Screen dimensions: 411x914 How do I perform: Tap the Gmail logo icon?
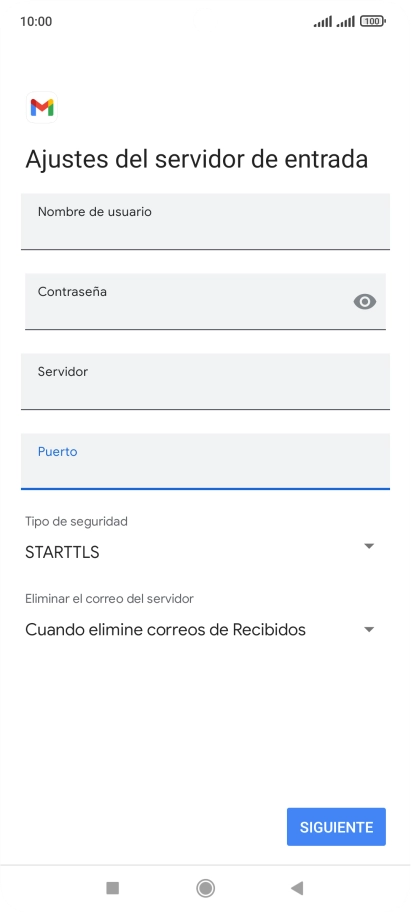42,107
